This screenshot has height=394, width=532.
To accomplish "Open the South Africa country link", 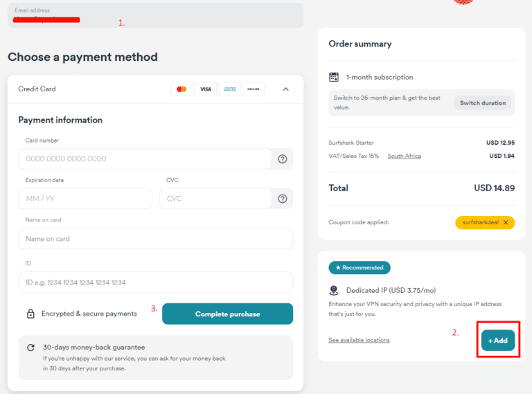I will point(404,156).
